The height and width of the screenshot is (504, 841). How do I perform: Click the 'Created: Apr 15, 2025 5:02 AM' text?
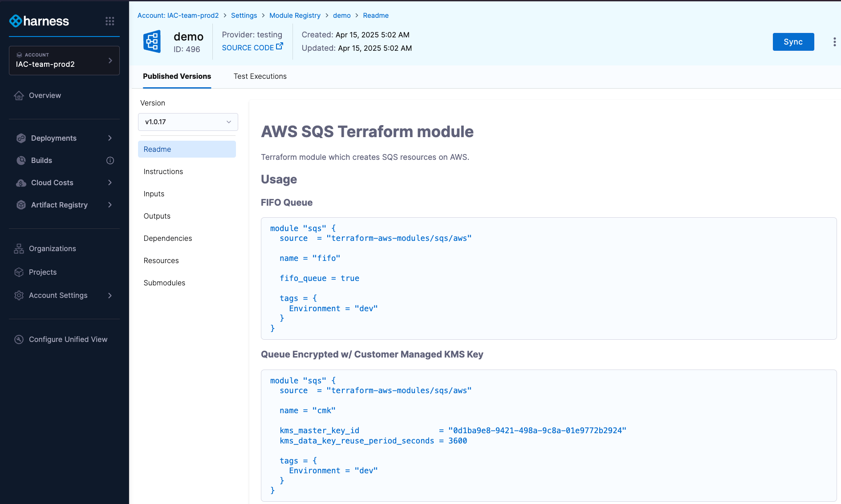tap(355, 35)
